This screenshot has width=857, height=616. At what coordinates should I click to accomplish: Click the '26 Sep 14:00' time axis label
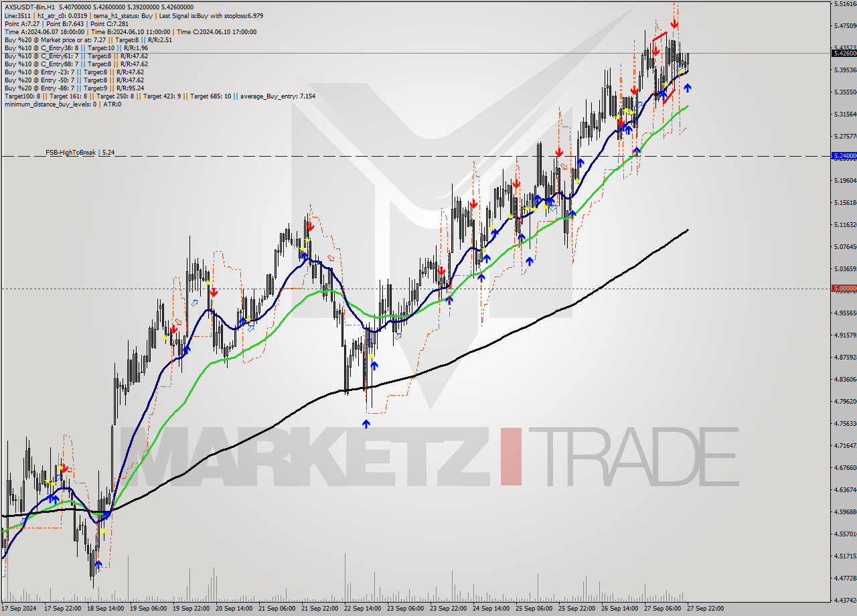619,609
